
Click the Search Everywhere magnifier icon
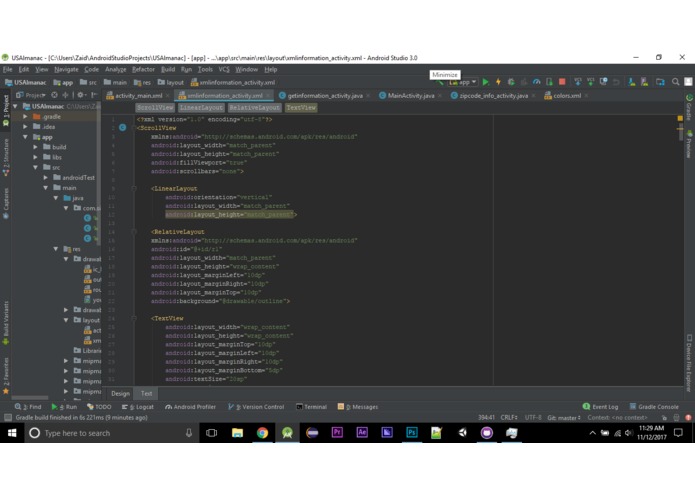coord(675,82)
